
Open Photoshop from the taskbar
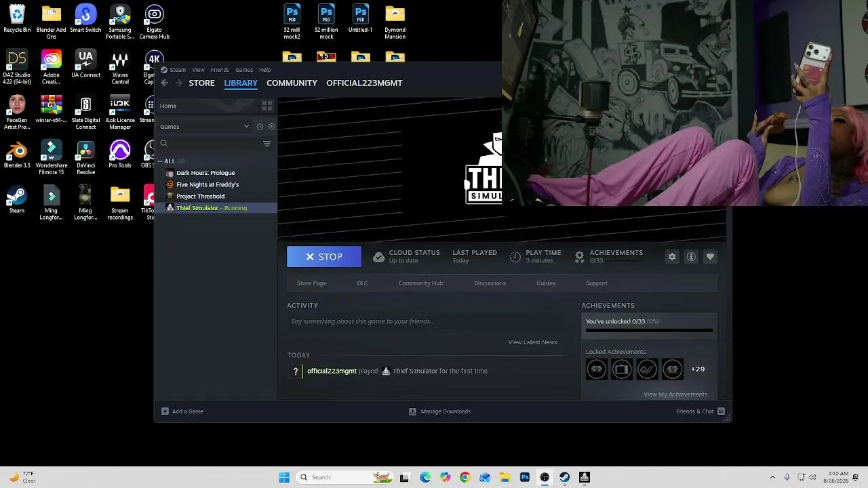525,477
